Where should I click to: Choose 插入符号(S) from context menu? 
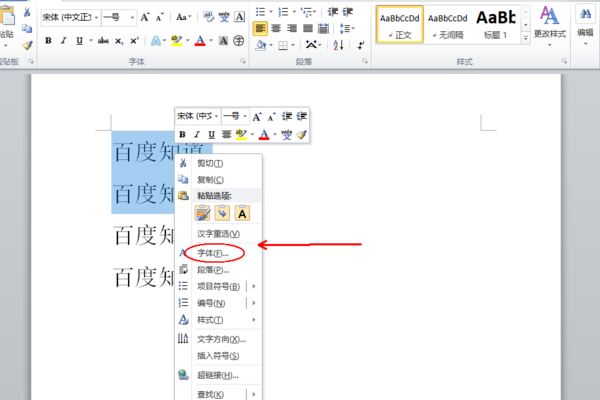coord(218,356)
